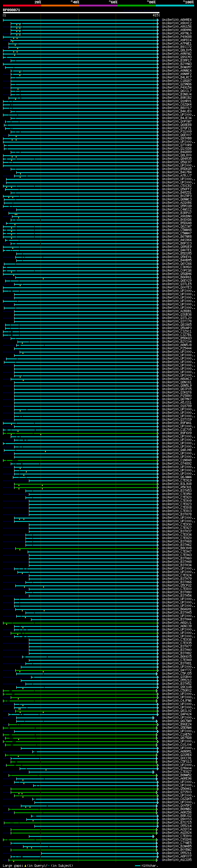Click the UniRef100_Q4P424 label
The width and height of the screenshot is (197, 868).
tap(177, 714)
